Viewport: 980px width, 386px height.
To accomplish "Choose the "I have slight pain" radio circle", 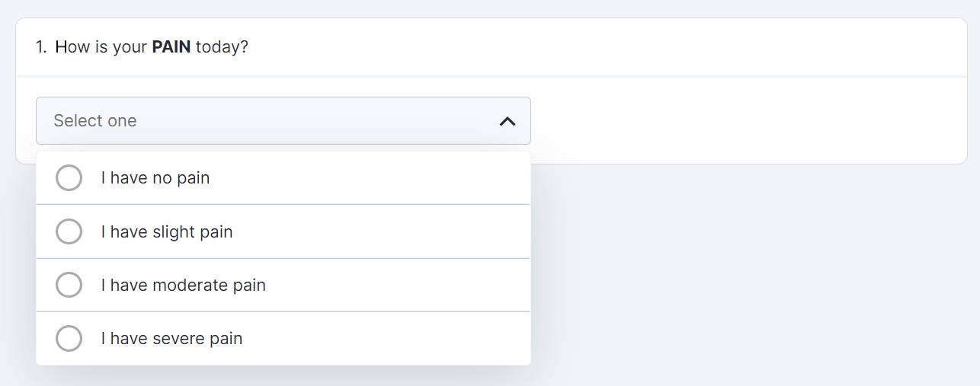I will (x=69, y=231).
